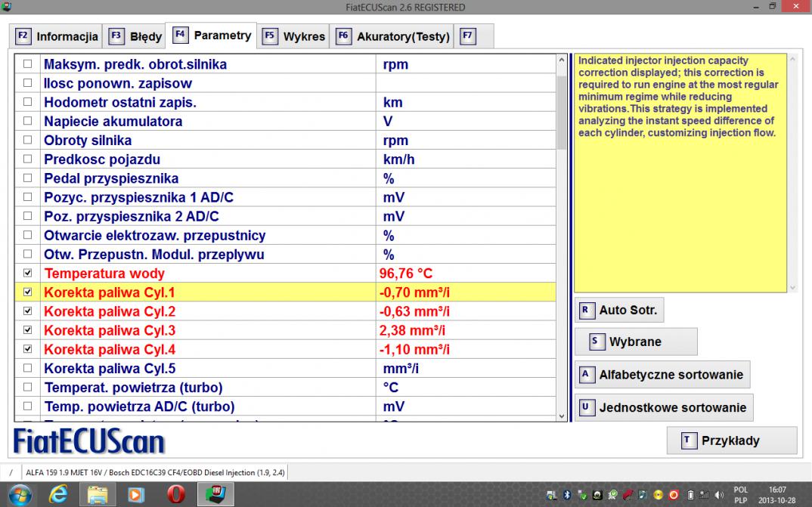Viewport: 812px width, 507px height.
Task: Open the Bluetooth tray icon
Action: point(566,495)
